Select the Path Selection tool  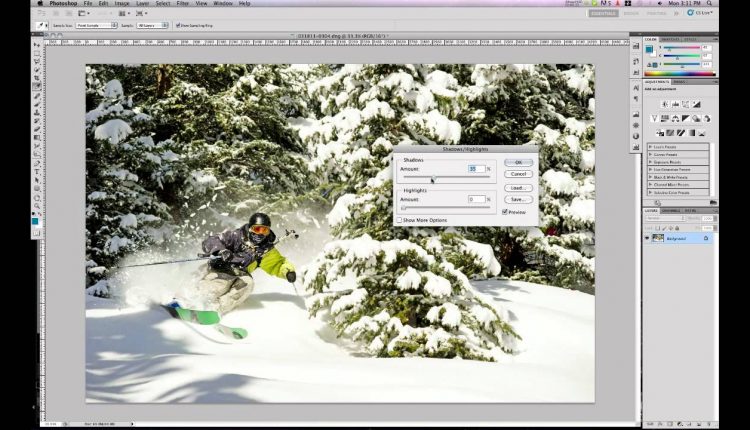(x=37, y=180)
